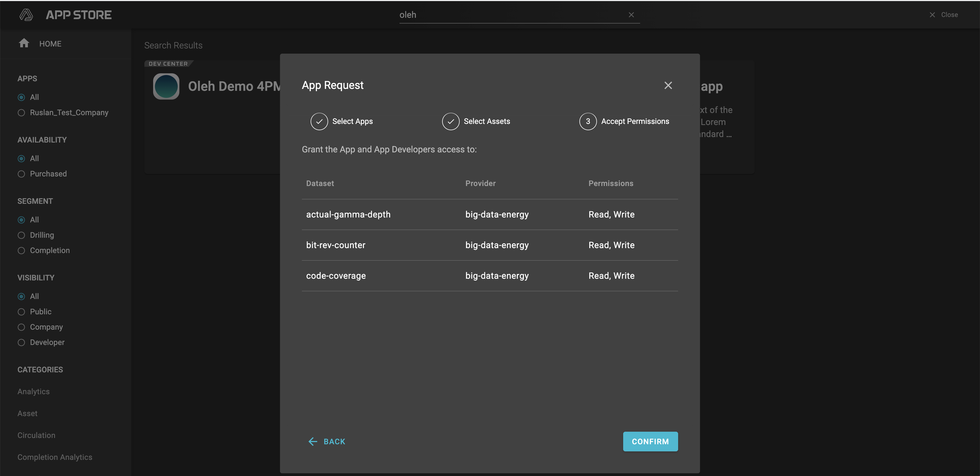This screenshot has width=980, height=476.
Task: Click the bit-rev-counter dataset cell
Action: pyautogui.click(x=336, y=245)
